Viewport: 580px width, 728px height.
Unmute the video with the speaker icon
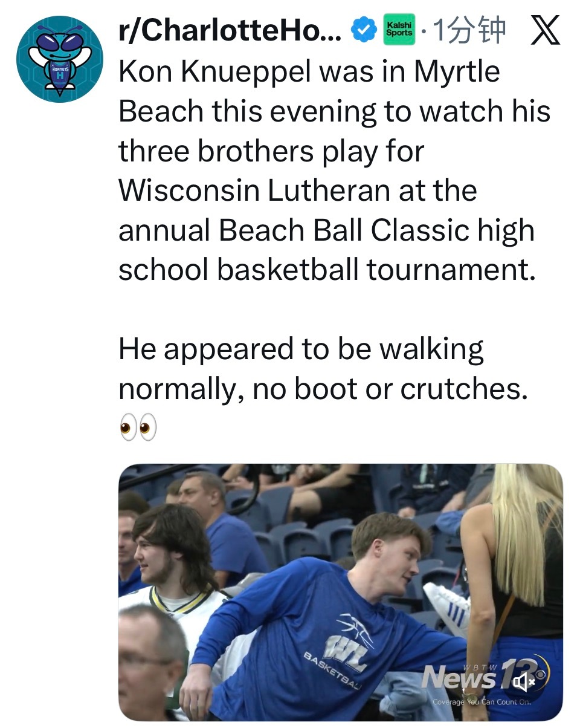pyautogui.click(x=523, y=683)
